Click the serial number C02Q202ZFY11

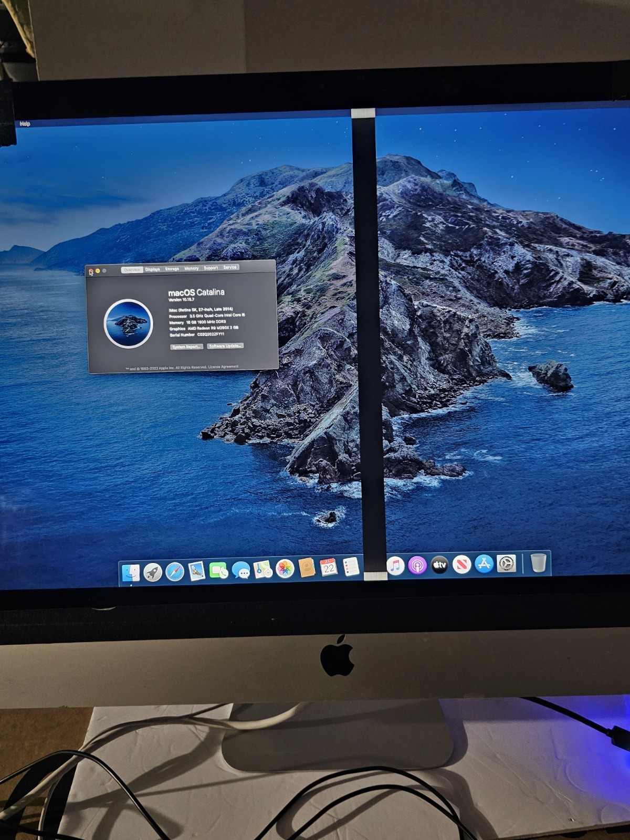click(211, 334)
